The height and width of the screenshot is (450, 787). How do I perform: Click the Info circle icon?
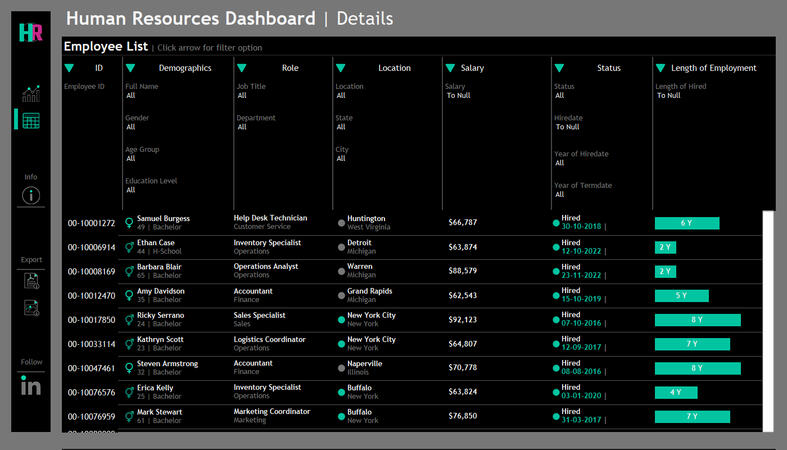tap(31, 196)
